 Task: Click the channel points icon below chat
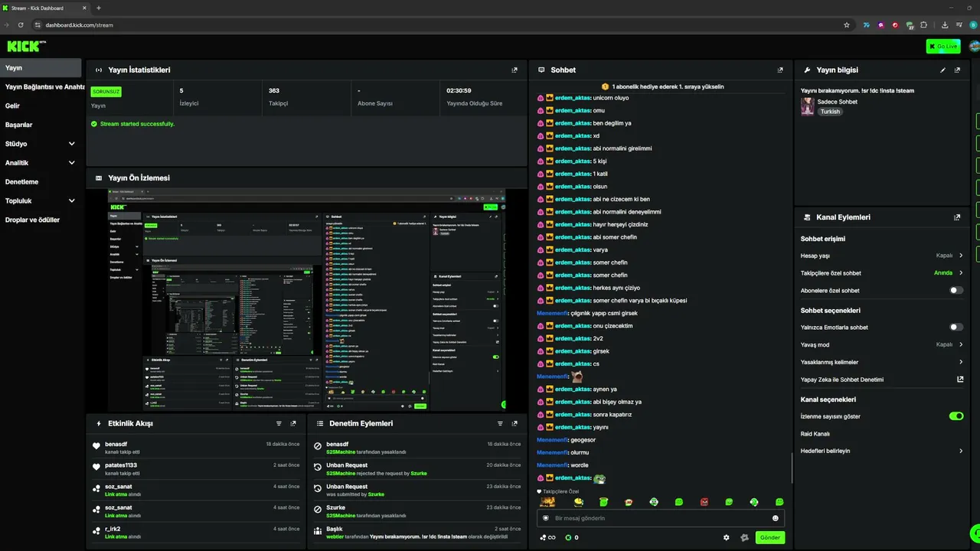click(x=547, y=537)
